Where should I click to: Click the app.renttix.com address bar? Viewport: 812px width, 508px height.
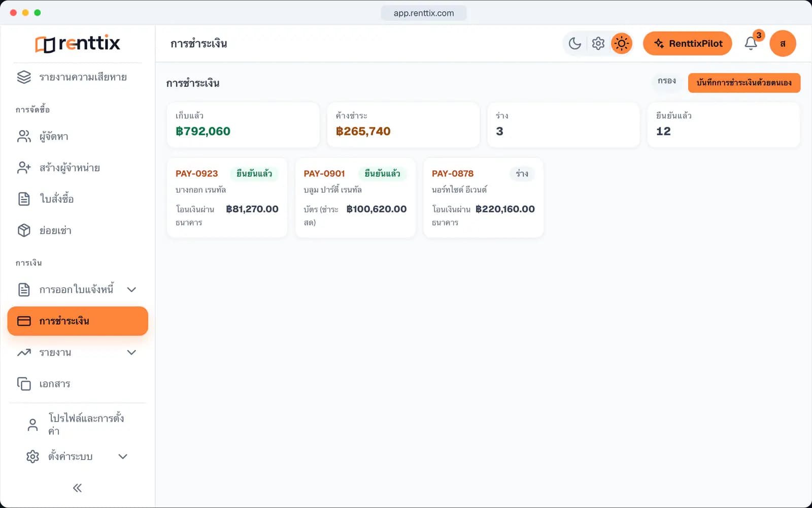point(424,13)
